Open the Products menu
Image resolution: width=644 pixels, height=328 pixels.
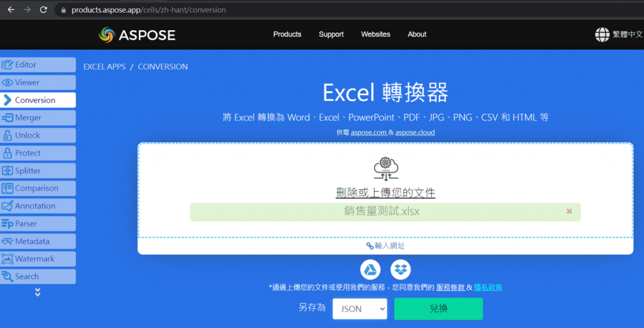(287, 35)
